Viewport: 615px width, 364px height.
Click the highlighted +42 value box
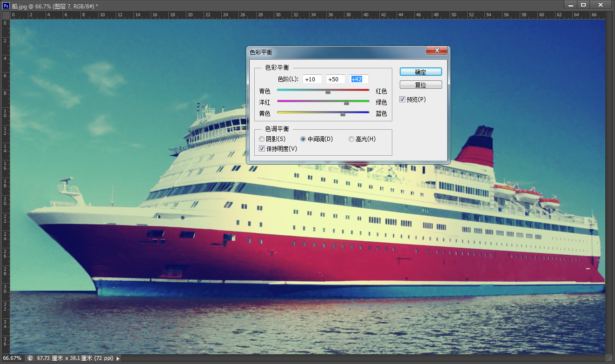pyautogui.click(x=358, y=79)
